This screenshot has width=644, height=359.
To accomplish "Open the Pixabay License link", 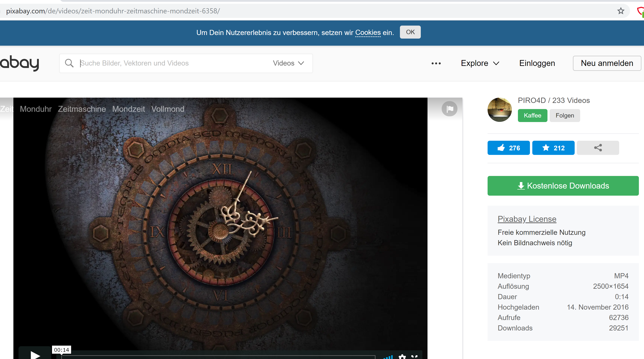I will tap(527, 219).
